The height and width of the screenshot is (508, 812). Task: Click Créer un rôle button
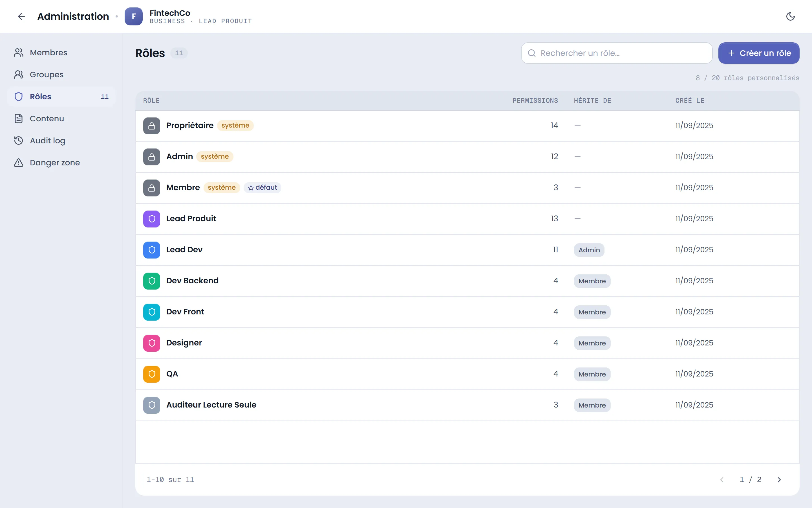point(759,53)
